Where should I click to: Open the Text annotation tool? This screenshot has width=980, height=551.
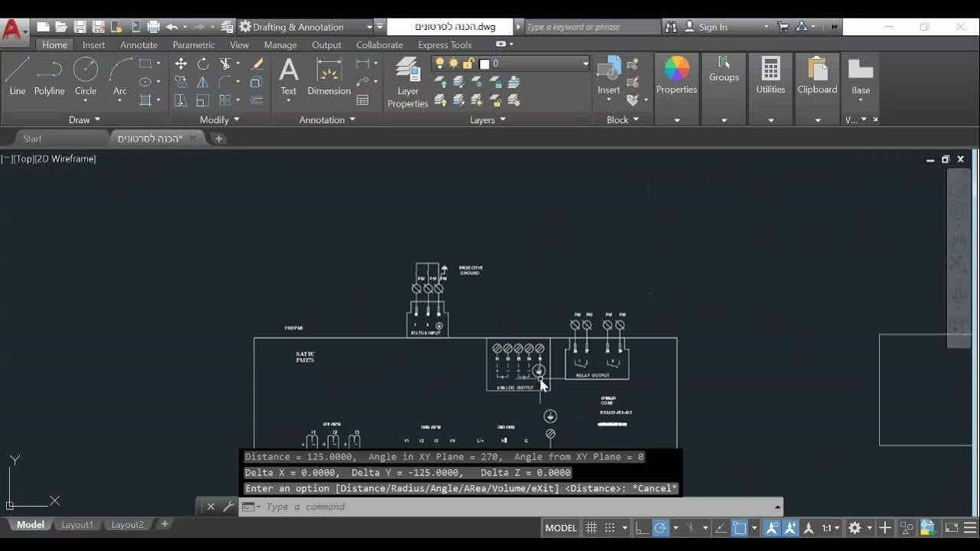click(289, 76)
